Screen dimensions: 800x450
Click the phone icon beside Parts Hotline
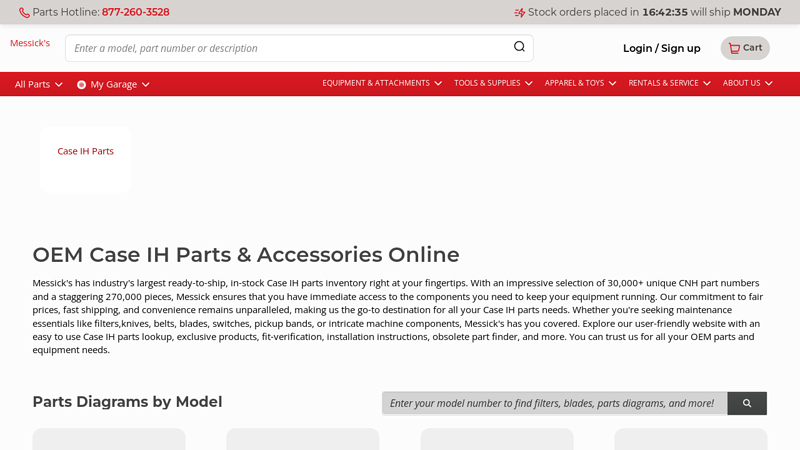24,13
